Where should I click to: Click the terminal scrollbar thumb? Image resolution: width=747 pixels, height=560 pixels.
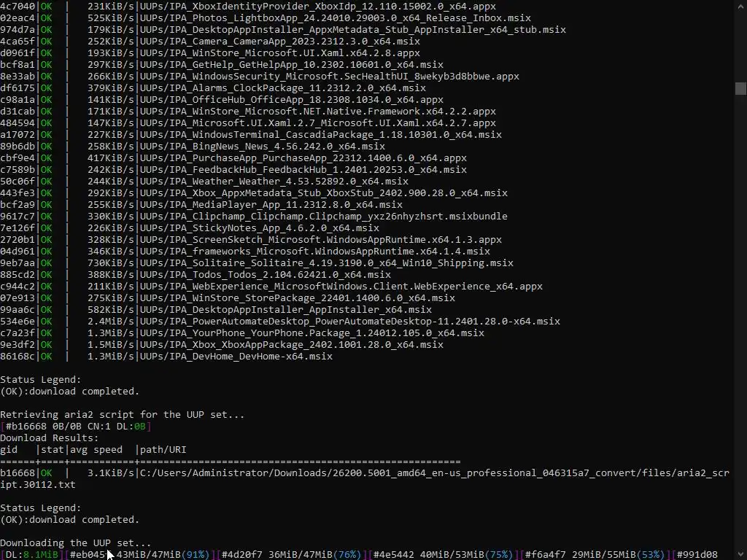pyautogui.click(x=740, y=88)
